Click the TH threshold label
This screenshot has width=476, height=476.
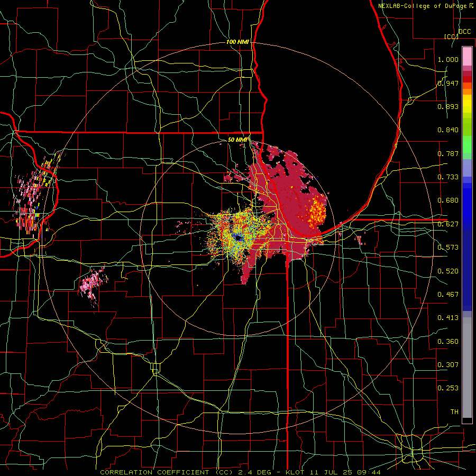(454, 411)
